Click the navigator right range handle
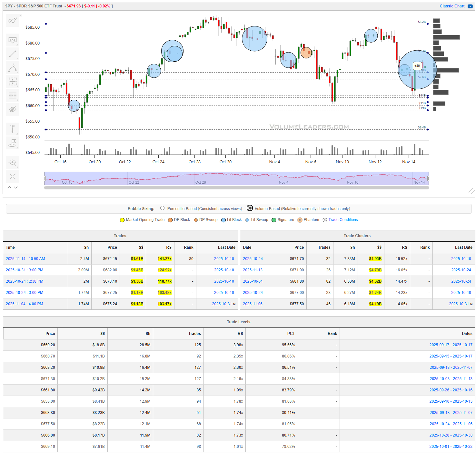 429,178
